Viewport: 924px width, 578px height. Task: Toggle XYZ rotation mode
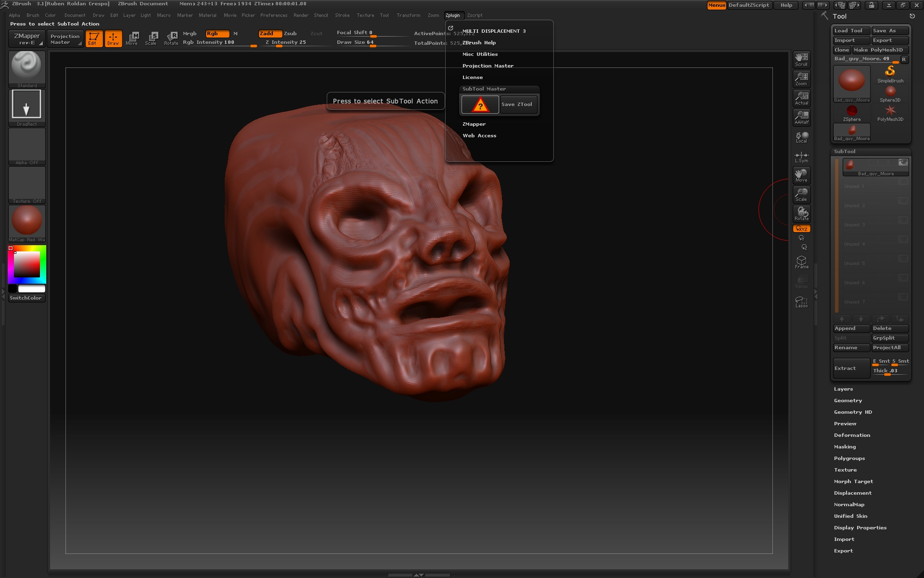(802, 229)
